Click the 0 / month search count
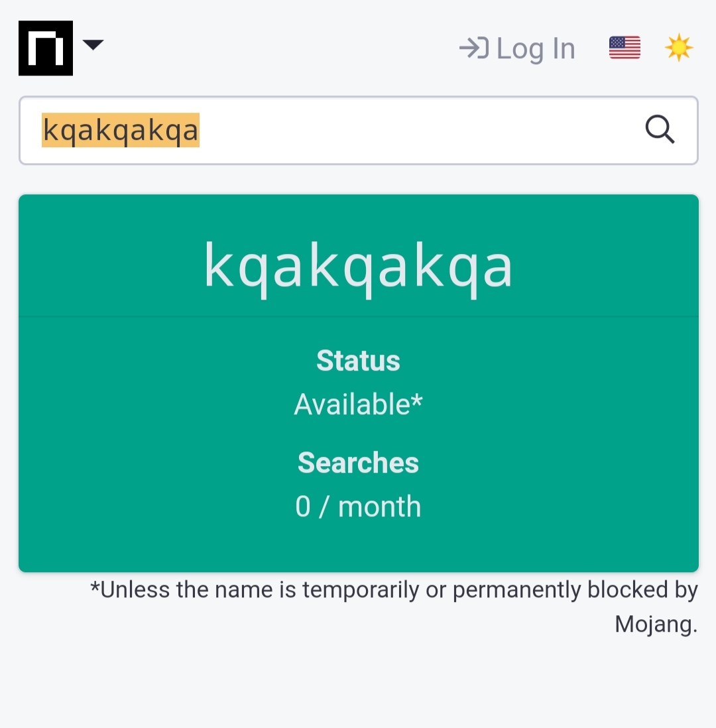 pos(358,506)
